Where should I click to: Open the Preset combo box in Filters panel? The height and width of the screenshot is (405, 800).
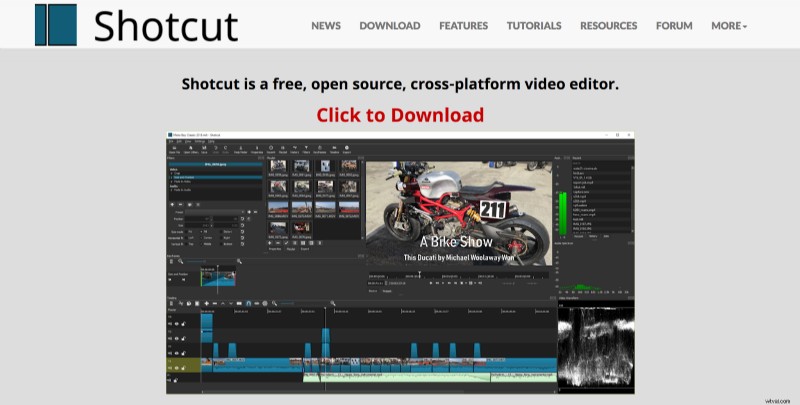pyautogui.click(x=215, y=212)
